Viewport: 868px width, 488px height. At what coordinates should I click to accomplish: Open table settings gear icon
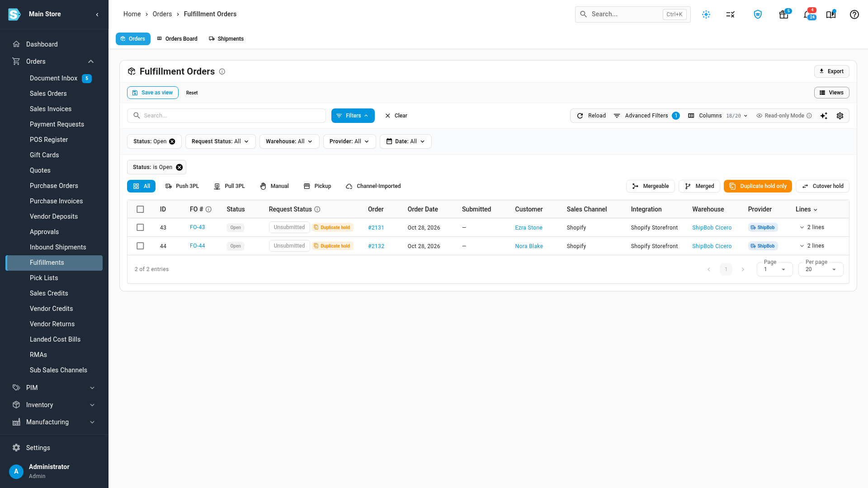(840, 116)
